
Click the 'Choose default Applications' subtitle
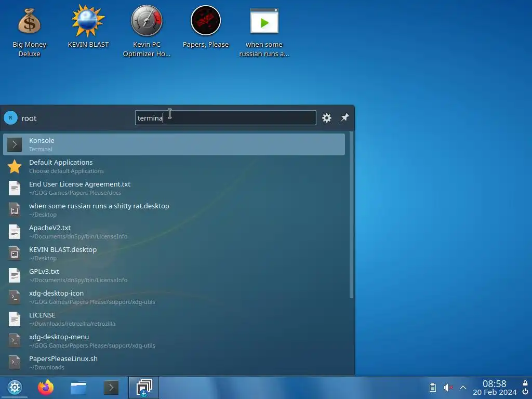point(66,171)
